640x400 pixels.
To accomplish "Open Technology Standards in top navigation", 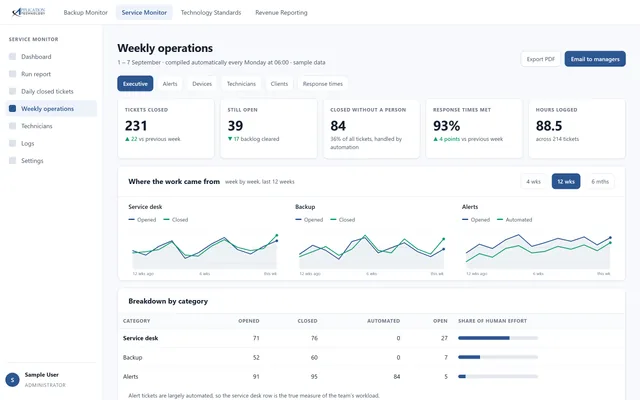I will (211, 13).
